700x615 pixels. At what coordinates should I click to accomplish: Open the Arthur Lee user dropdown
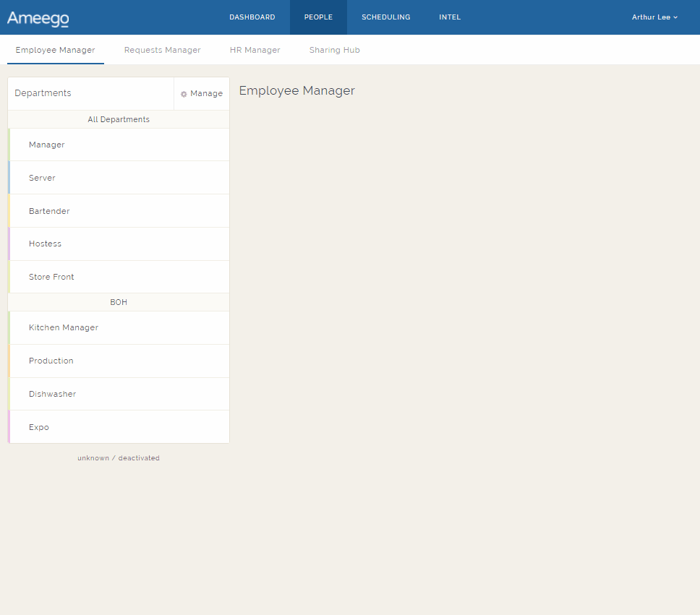click(654, 17)
